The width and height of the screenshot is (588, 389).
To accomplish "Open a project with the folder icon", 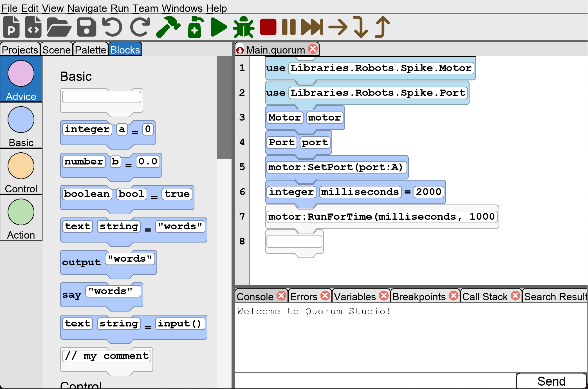I will (x=59, y=27).
